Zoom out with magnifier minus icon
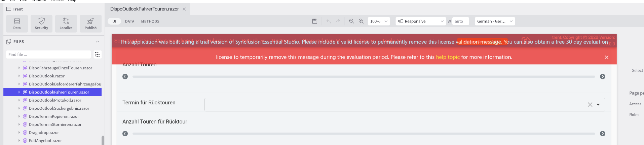This screenshot has height=145, width=644. point(351,21)
